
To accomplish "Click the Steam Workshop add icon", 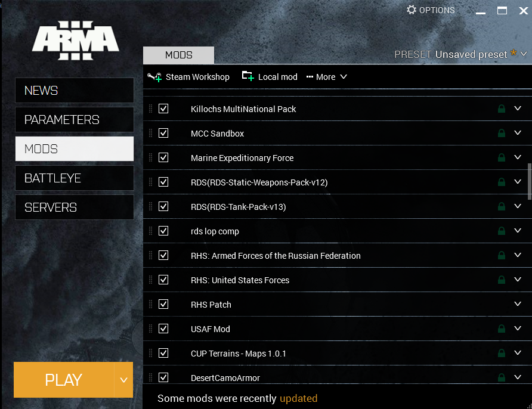I will [x=154, y=77].
